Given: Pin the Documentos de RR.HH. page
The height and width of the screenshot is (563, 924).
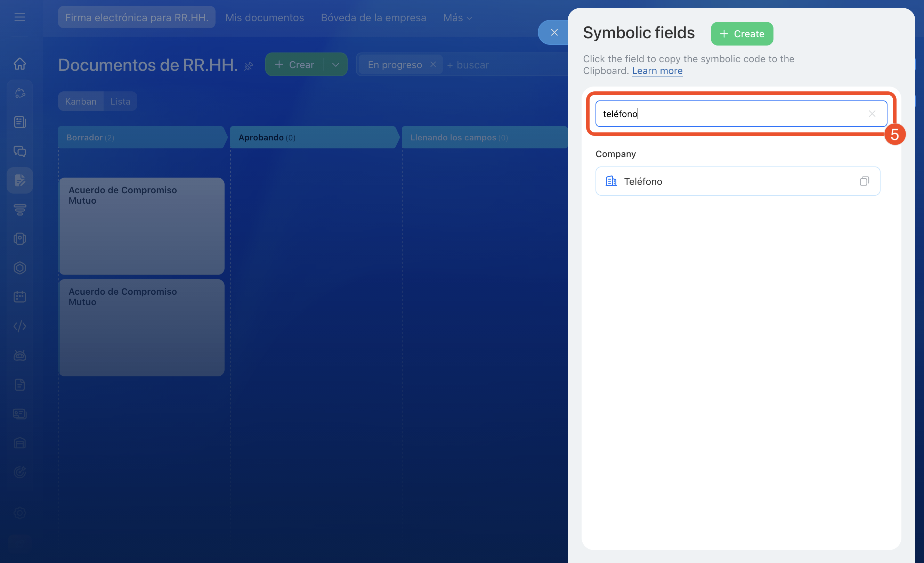Looking at the screenshot, I should tap(248, 67).
